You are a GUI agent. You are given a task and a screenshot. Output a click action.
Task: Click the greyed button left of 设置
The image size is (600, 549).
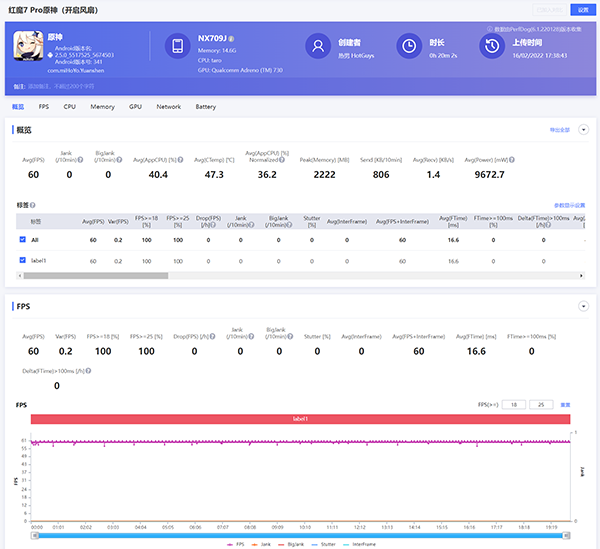point(549,10)
